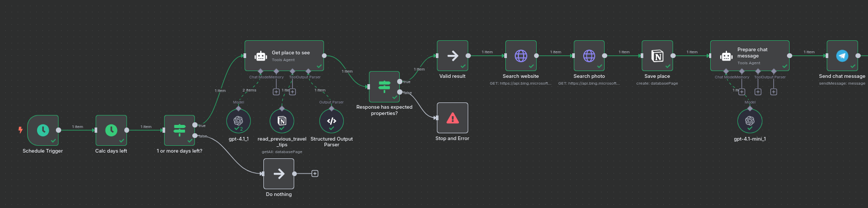Click the Do nothing no-op node
The height and width of the screenshot is (208, 868).
tap(279, 174)
